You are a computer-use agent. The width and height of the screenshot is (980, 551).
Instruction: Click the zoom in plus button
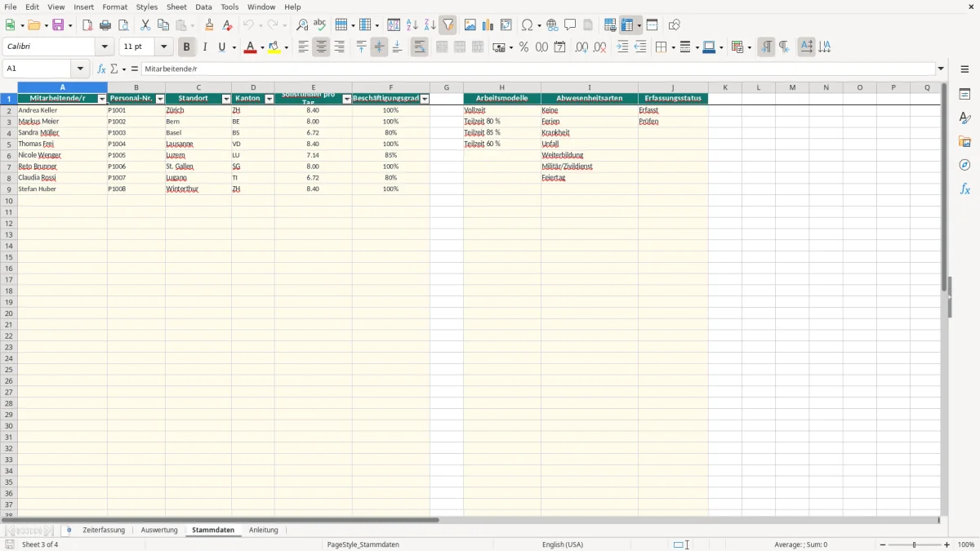947,544
